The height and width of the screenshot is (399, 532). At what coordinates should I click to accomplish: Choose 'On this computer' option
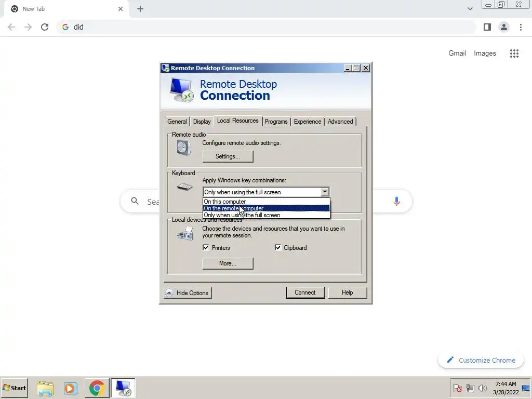point(267,202)
